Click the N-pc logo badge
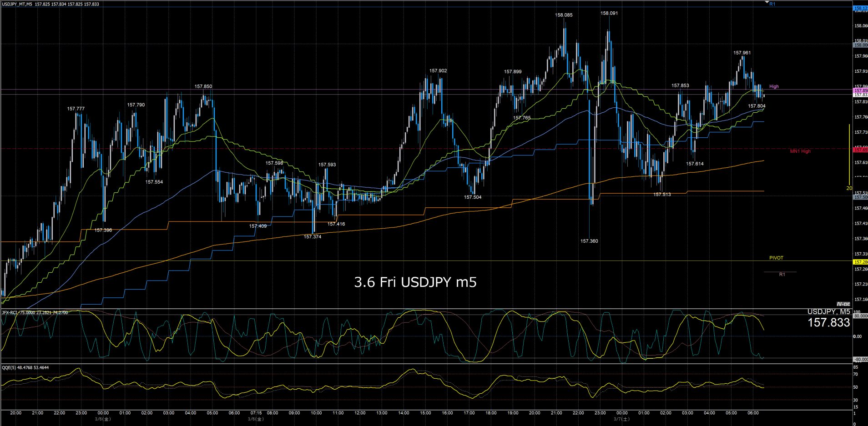This screenshot has width=868, height=426. coord(843,304)
